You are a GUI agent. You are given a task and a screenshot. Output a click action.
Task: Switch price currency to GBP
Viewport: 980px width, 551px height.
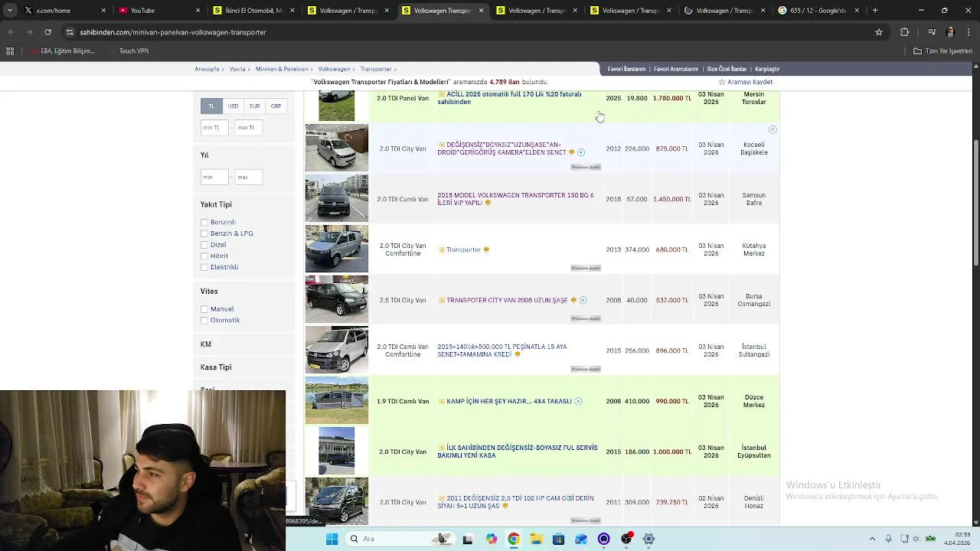coord(276,106)
